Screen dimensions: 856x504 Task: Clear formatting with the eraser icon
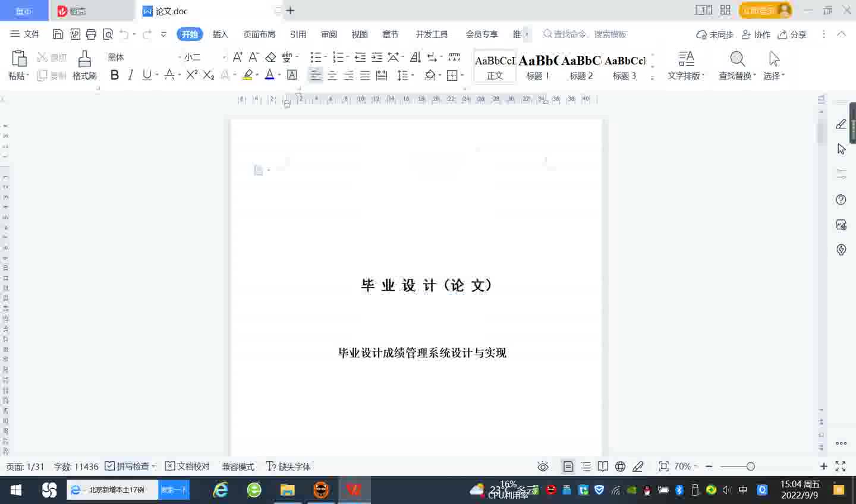click(270, 57)
